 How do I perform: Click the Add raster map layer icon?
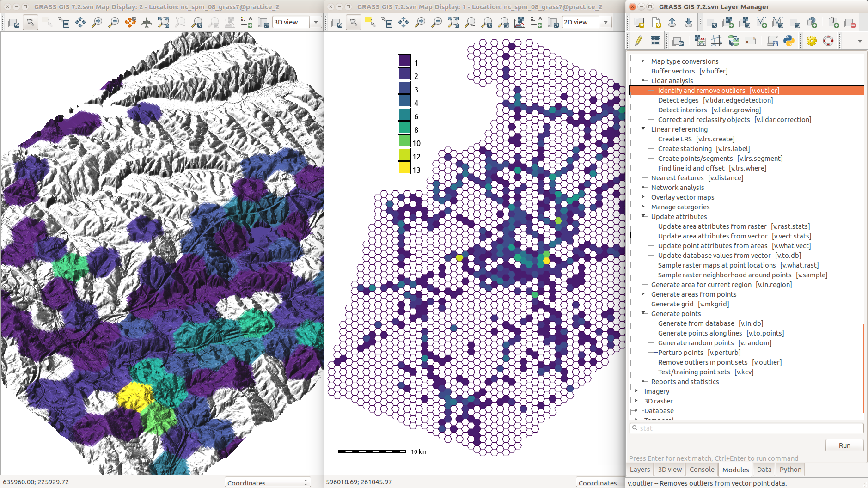pyautogui.click(x=728, y=23)
